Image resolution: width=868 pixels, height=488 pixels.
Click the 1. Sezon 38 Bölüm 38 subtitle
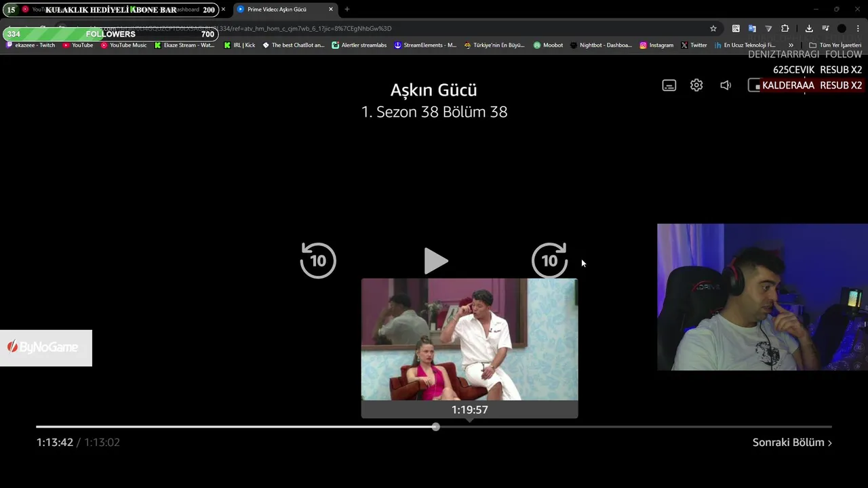(x=434, y=112)
